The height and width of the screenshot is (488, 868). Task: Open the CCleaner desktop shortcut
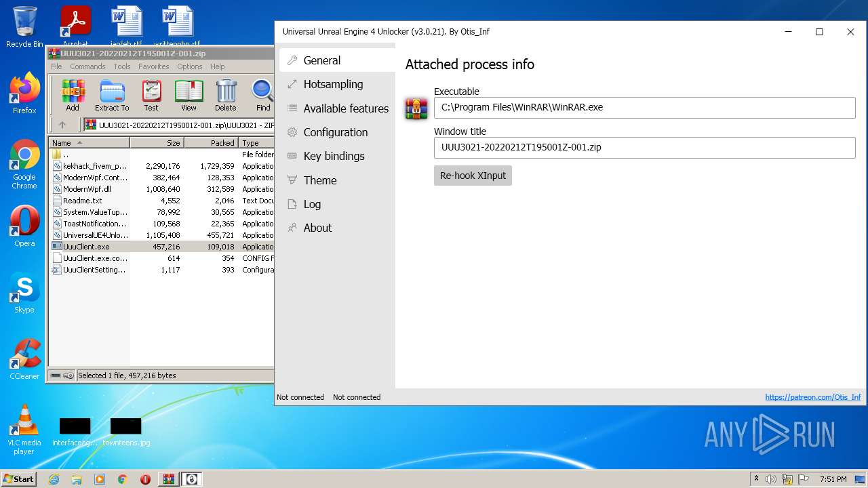click(x=24, y=359)
